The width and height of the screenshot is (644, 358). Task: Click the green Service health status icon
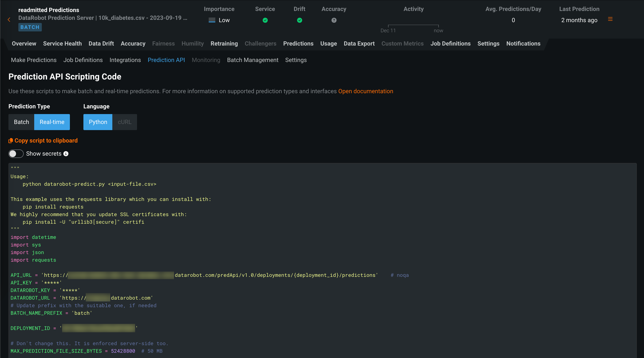[x=265, y=20]
